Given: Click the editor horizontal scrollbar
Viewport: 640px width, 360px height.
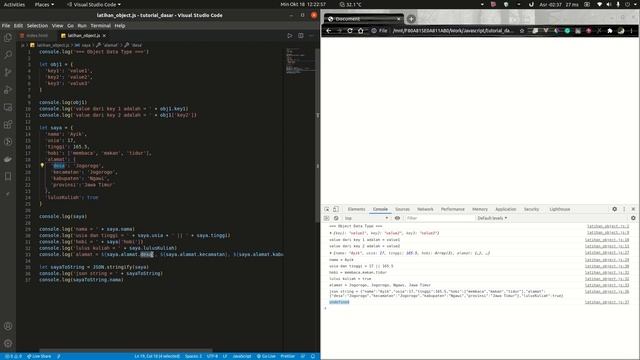Looking at the screenshot, I should tap(126, 350).
